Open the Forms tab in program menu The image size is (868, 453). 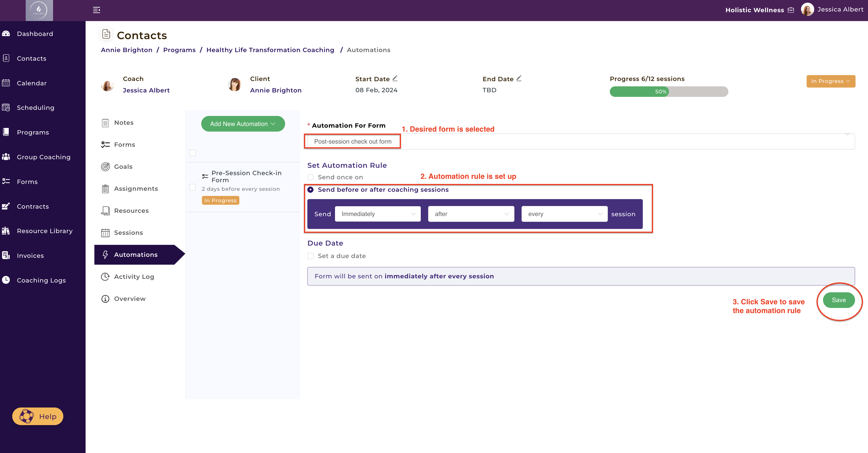coord(124,145)
